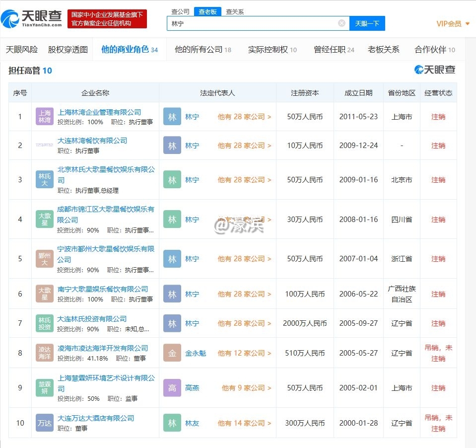Click the 慧霖妍 company logo icon
The image size is (476, 448).
click(x=45, y=388)
